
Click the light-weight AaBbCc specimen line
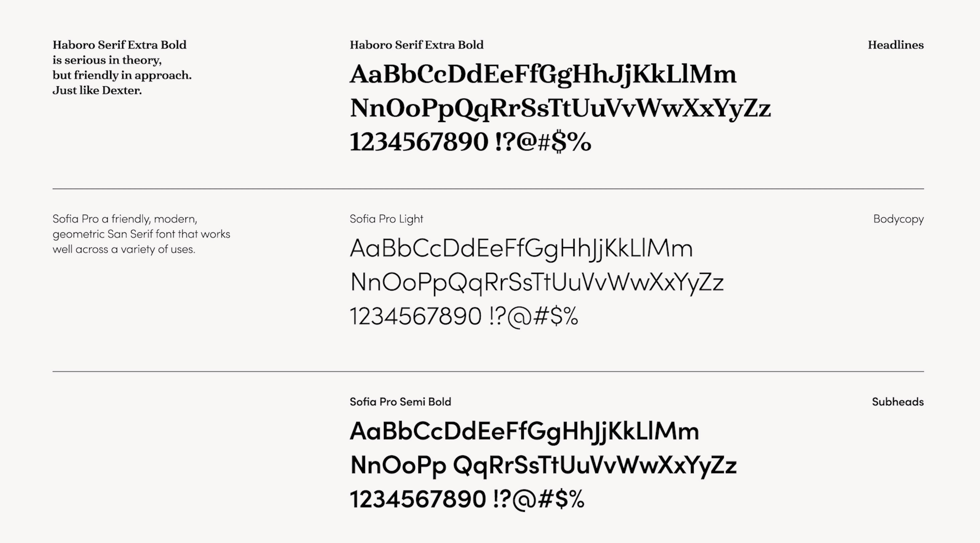[521, 249]
